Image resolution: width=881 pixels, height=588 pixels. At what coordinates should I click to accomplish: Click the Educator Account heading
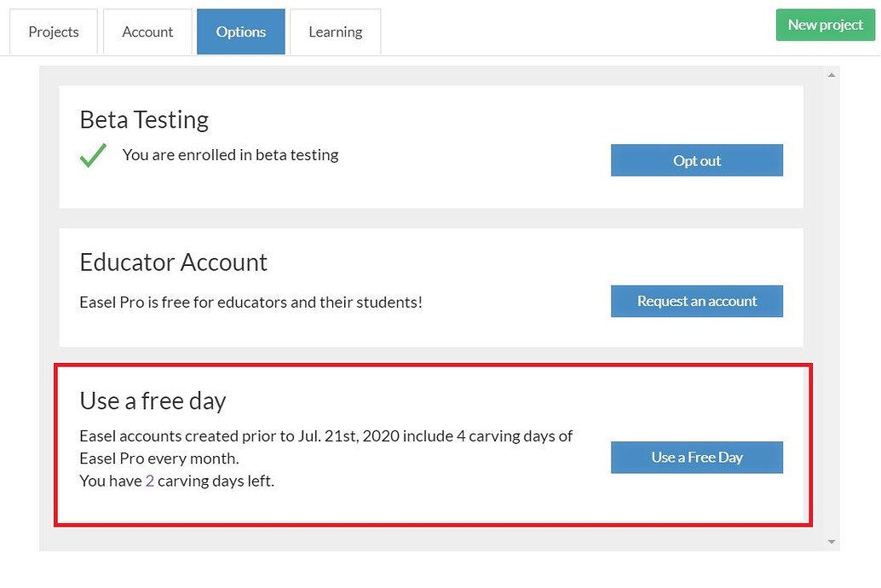point(173,262)
